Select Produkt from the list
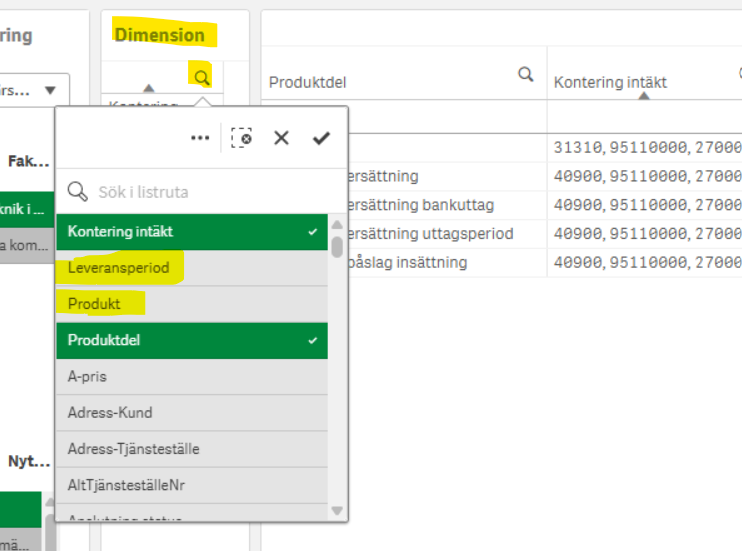Image resolution: width=742 pixels, height=551 pixels. 190,304
